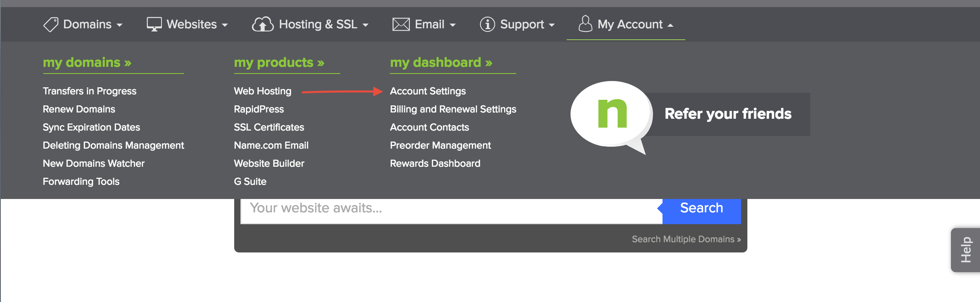Click the My Account menu label
This screenshot has width=980, height=302.
pos(630,24)
